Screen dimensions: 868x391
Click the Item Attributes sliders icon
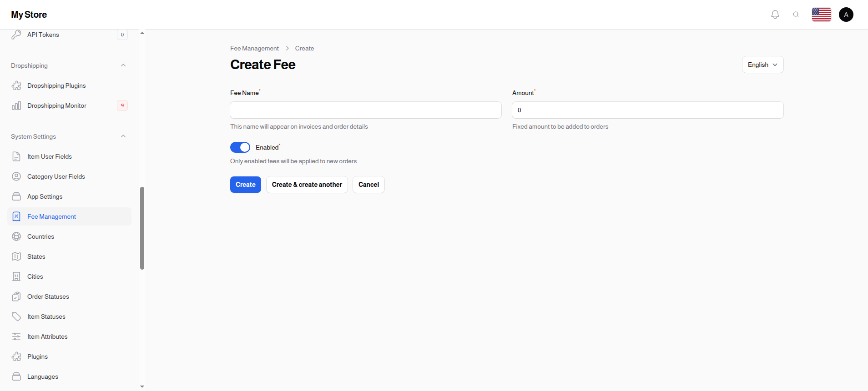[x=16, y=336]
